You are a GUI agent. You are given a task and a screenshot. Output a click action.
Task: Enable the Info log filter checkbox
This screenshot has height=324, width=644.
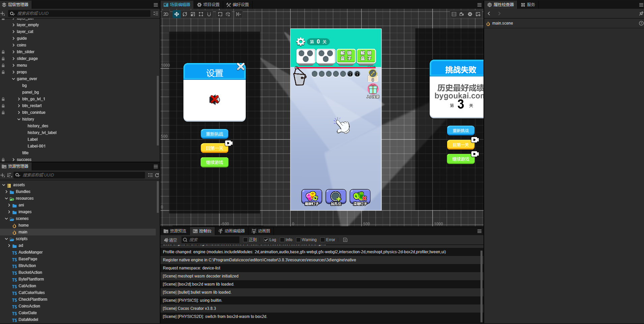tap(283, 239)
